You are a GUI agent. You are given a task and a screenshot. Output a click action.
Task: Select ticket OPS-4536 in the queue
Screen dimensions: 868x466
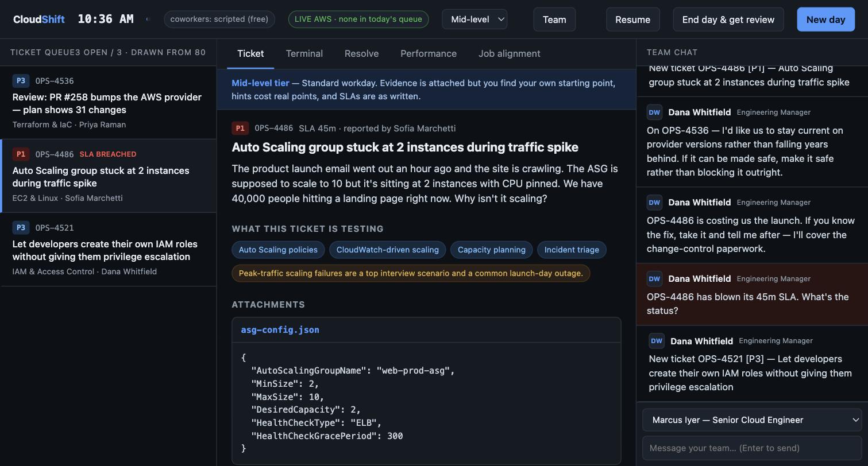click(108, 103)
